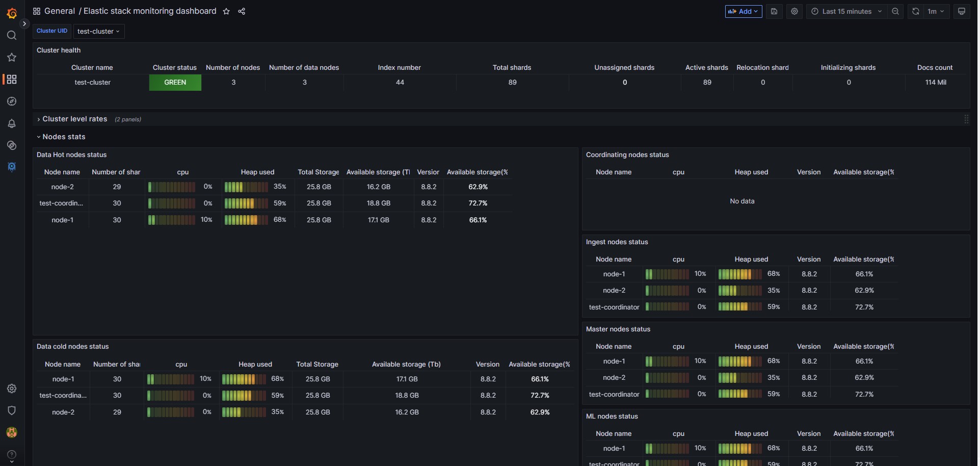Click the GREEN cluster status cell

(x=175, y=82)
